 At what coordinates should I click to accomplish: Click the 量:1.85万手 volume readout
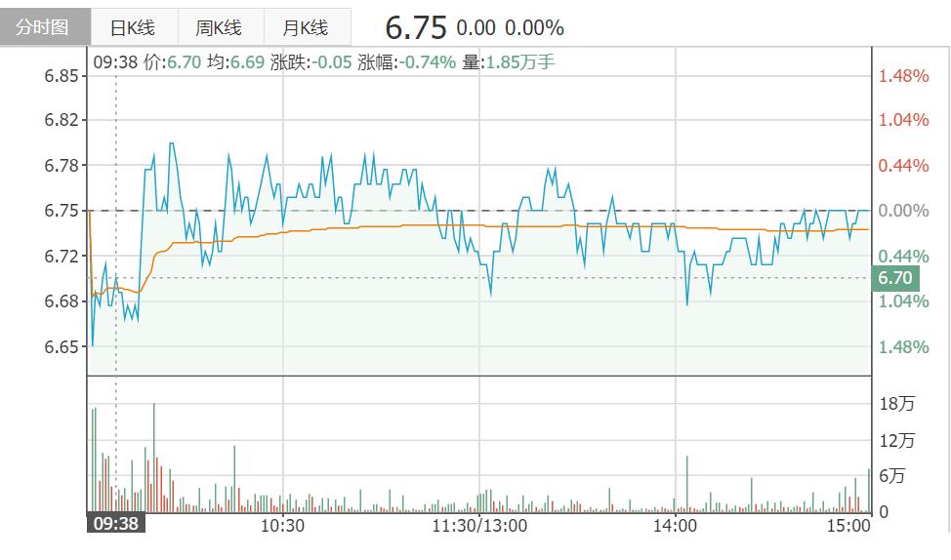[x=508, y=62]
